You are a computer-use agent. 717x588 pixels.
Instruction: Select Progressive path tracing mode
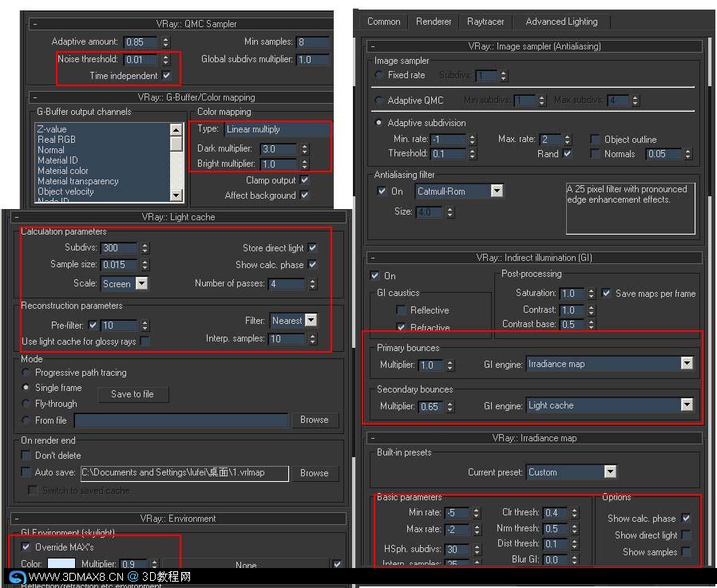click(x=26, y=373)
